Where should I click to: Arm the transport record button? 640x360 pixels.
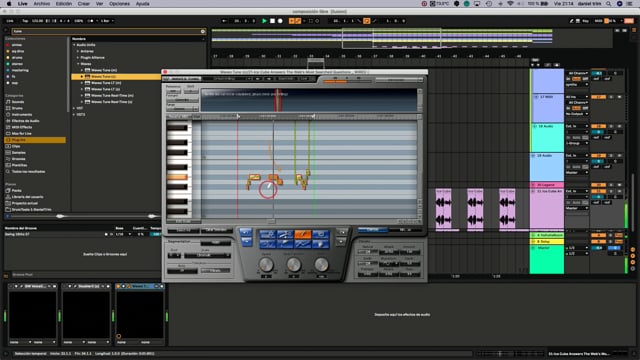click(280, 21)
